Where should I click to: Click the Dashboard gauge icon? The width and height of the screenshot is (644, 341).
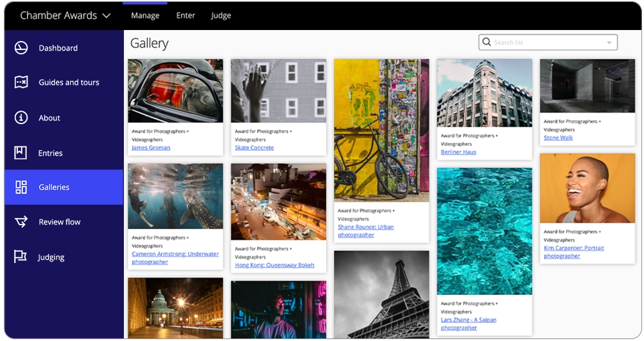point(21,48)
